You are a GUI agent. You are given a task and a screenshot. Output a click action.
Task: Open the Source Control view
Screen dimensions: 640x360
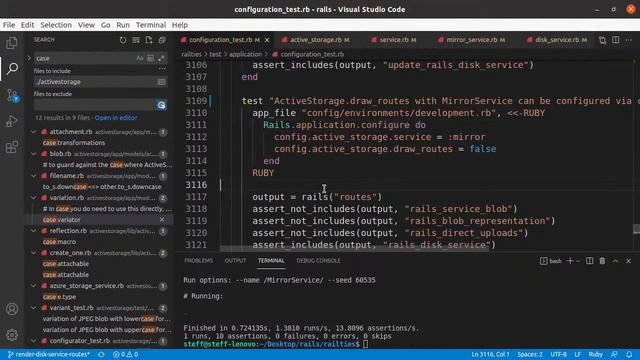click(12, 96)
